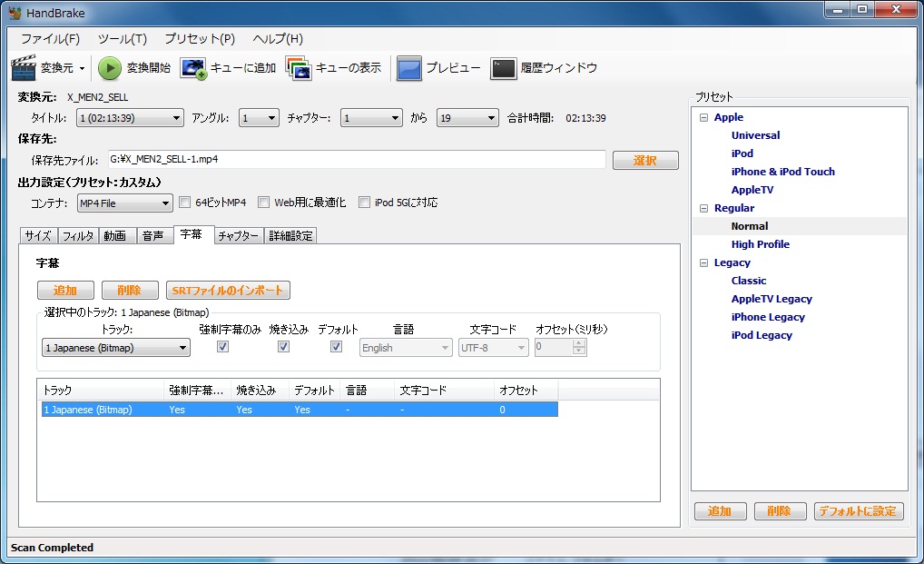This screenshot has width=924, height=564.
Task: Click the 削除 button under presets
Action: (x=780, y=511)
